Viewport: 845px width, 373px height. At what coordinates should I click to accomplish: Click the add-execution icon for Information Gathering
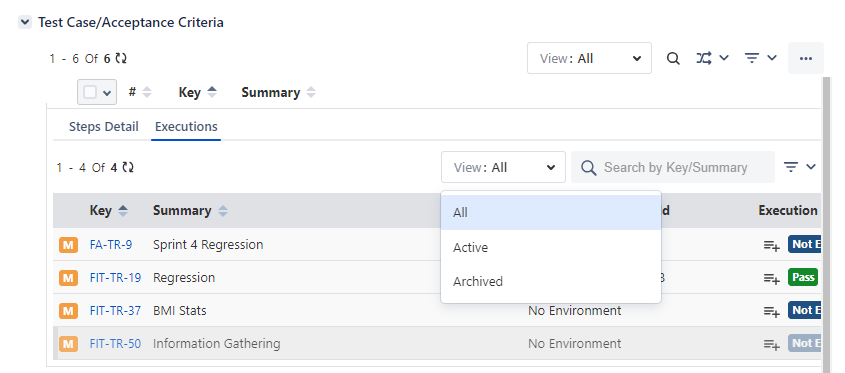pyautogui.click(x=771, y=344)
